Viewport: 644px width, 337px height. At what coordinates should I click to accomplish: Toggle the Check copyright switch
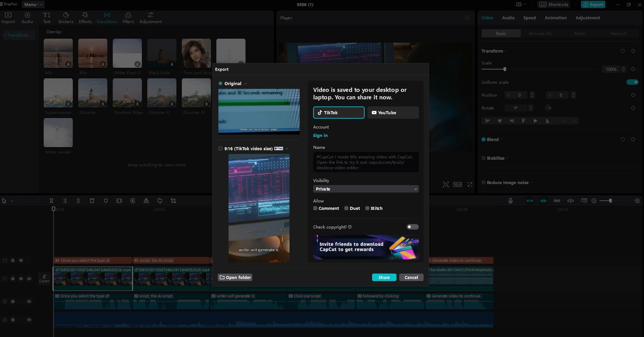[412, 227]
